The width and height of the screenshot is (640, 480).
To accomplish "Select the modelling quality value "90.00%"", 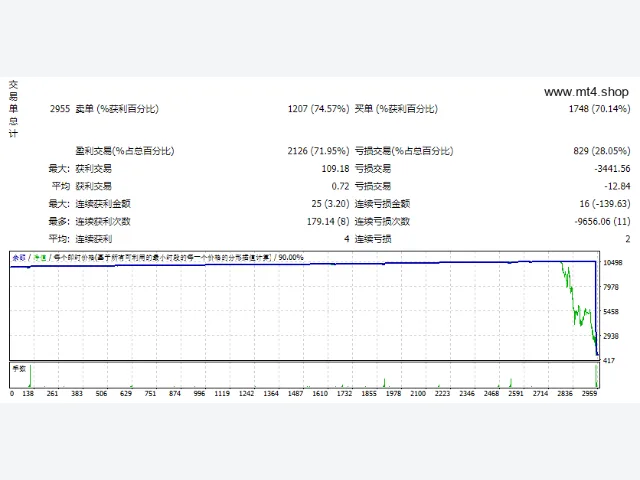I will coord(291,258).
